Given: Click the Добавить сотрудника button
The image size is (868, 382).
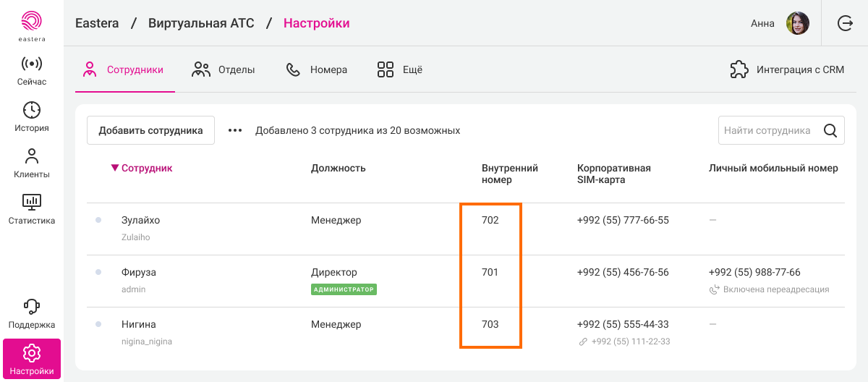Looking at the screenshot, I should click(x=150, y=131).
